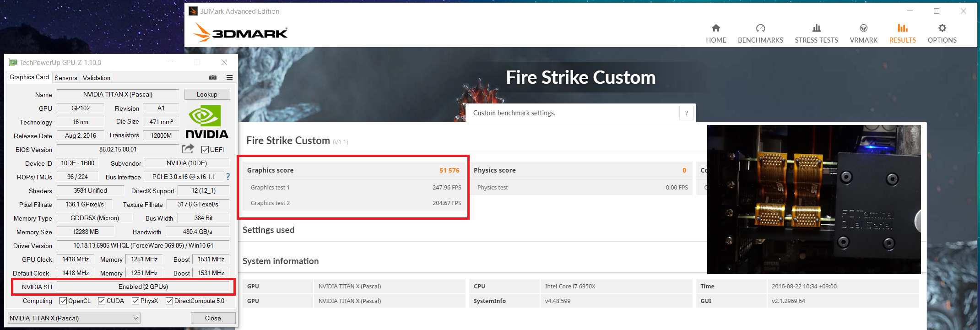The image size is (980, 330).
Task: Toggle the CUDA checkbox
Action: pyautogui.click(x=102, y=301)
